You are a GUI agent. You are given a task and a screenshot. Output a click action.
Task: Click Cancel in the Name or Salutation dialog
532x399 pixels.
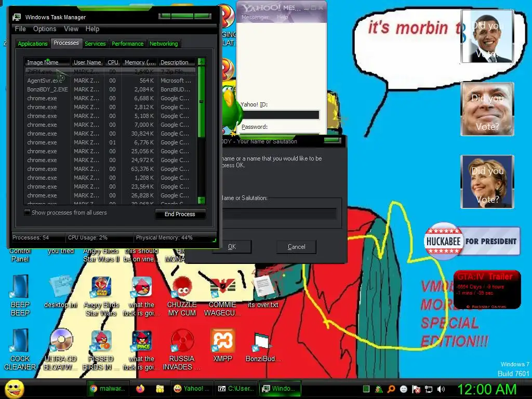coord(297,247)
